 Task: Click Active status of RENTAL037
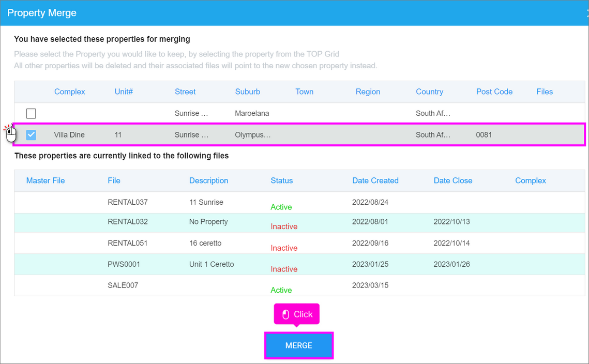tap(281, 207)
